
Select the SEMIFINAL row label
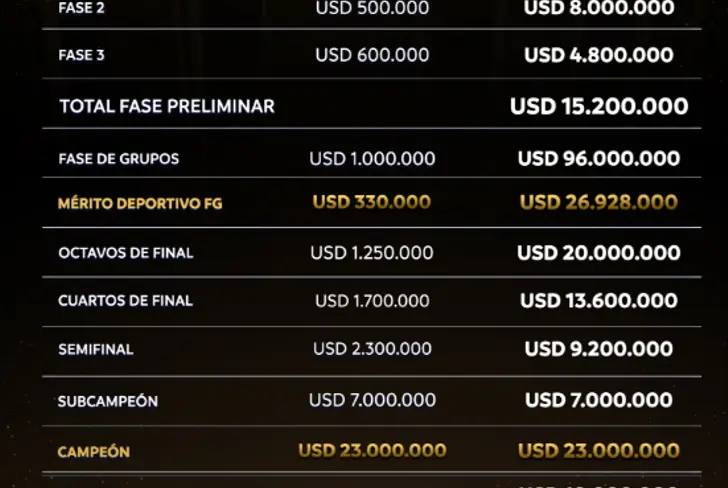pyautogui.click(x=96, y=350)
